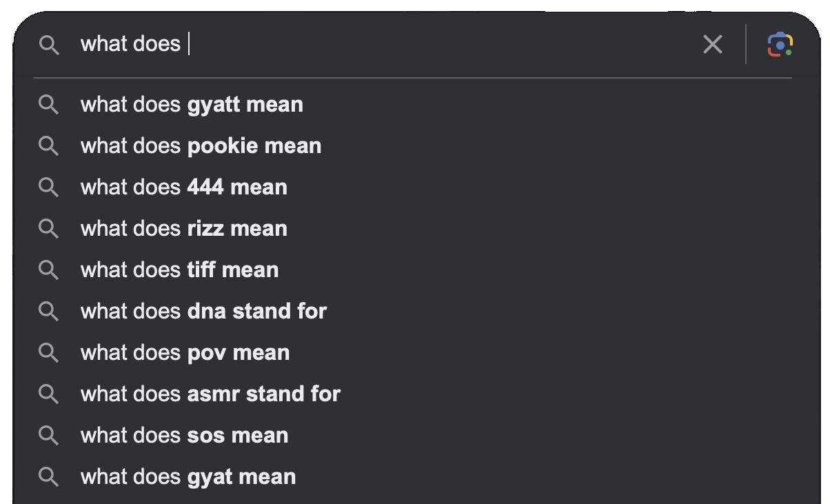This screenshot has height=504, width=830.
Task: Select 'what does tiff mean' suggestion
Action: click(179, 270)
